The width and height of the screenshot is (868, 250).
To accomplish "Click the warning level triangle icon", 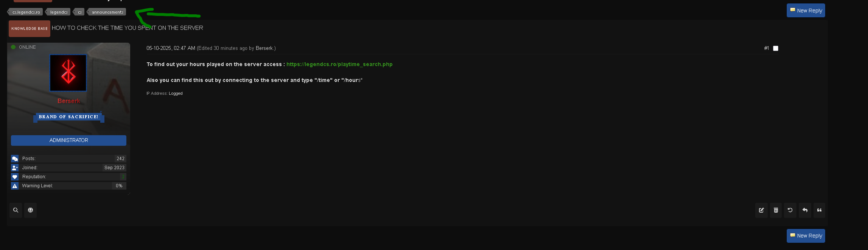I will 15,186.
